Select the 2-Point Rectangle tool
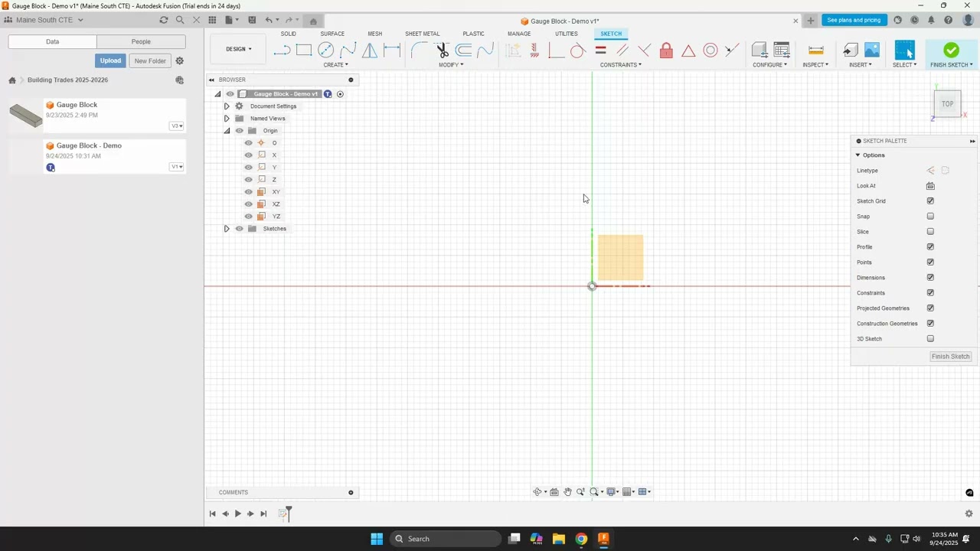The image size is (980, 551). (x=304, y=51)
